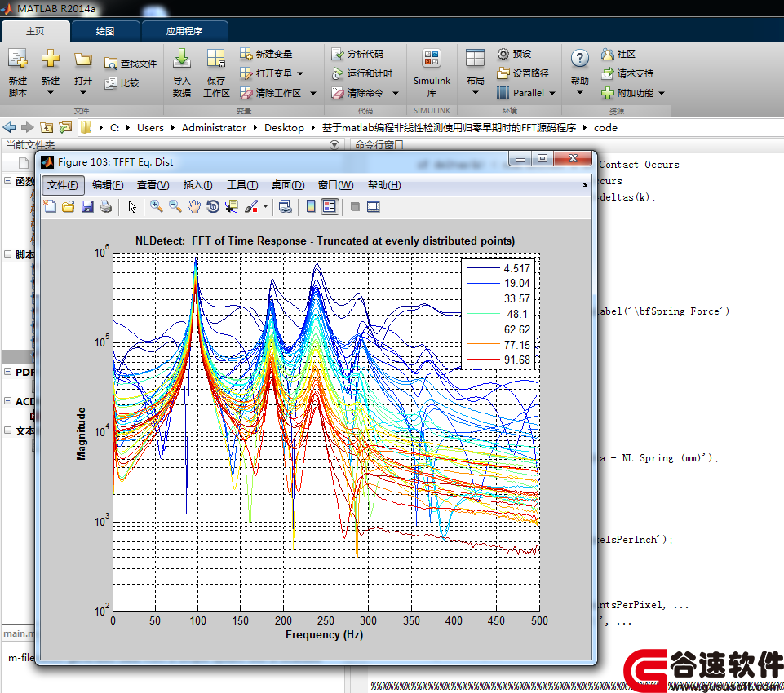This screenshot has width=784, height=693.
Task: Expand the Add-Ons (附加功能) dropdown
Action: pyautogui.click(x=662, y=93)
